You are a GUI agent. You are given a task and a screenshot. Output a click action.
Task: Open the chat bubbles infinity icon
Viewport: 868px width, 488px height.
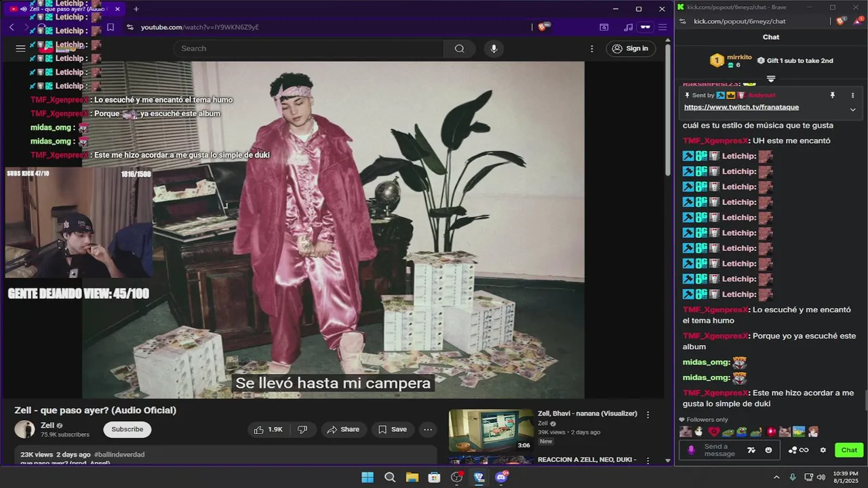798,450
